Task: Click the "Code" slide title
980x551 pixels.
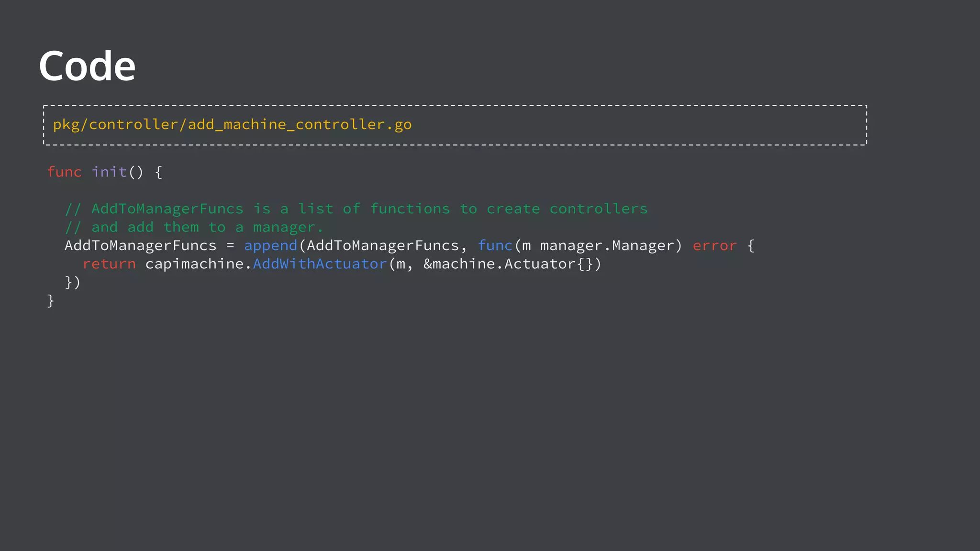Action: click(87, 66)
